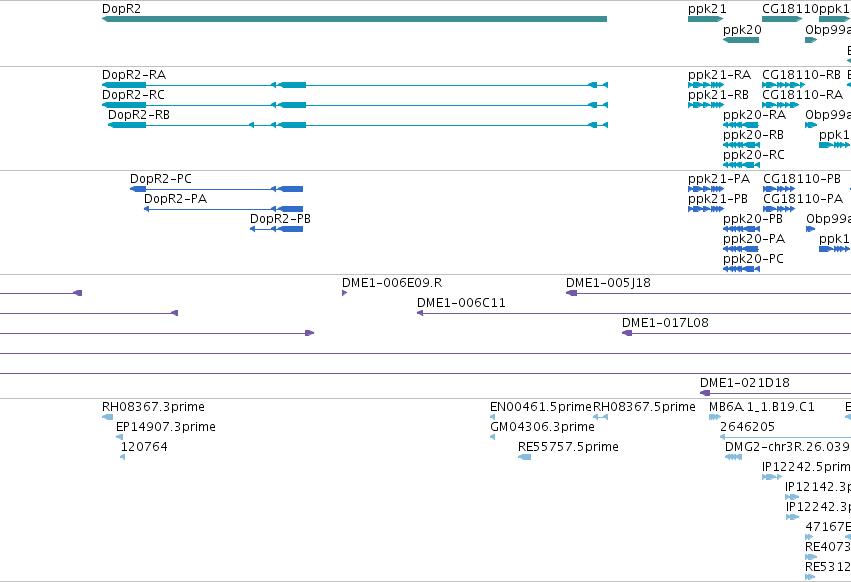Viewport: 851px width, 582px height.
Task: Click the ppk21-RB transcript label
Action: tap(719, 95)
